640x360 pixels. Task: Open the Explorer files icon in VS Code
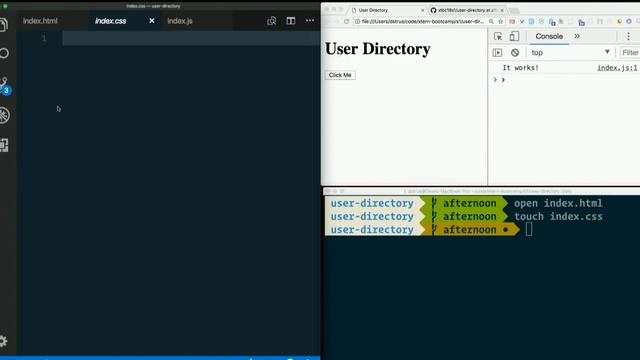click(4, 24)
